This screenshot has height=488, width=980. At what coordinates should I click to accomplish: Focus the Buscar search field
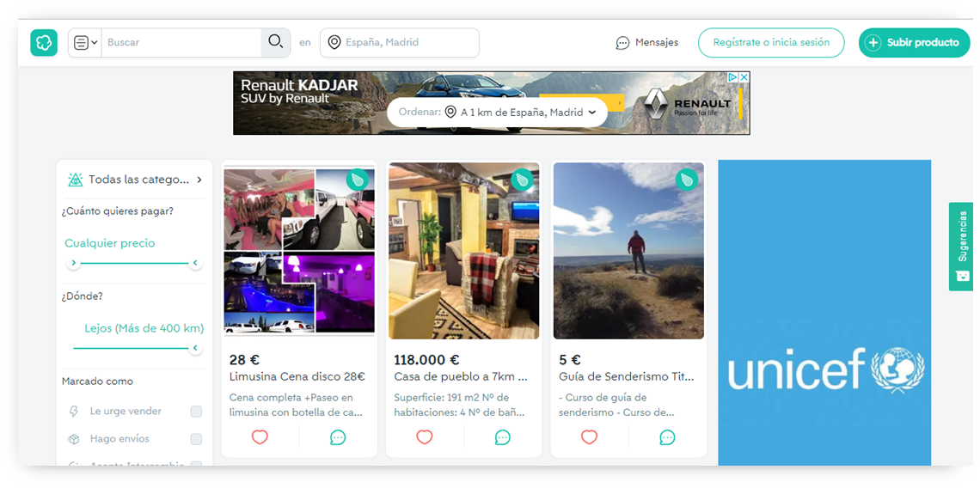pyautogui.click(x=181, y=42)
